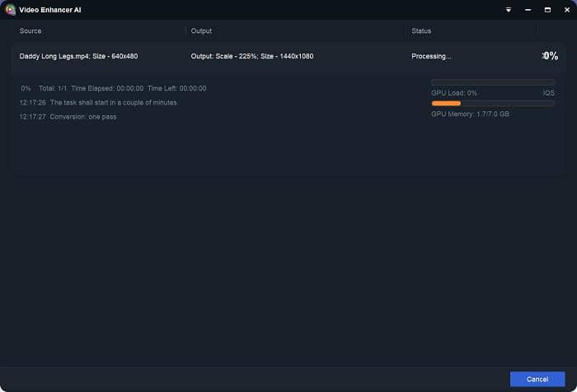This screenshot has height=392, width=577.
Task: Open the title bar dropdown menu arrow
Action: [508, 9]
